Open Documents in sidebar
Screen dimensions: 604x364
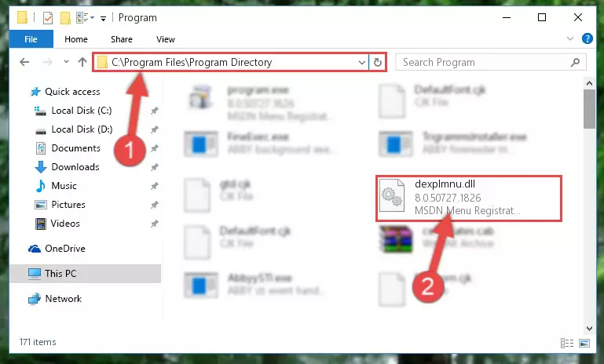click(75, 148)
